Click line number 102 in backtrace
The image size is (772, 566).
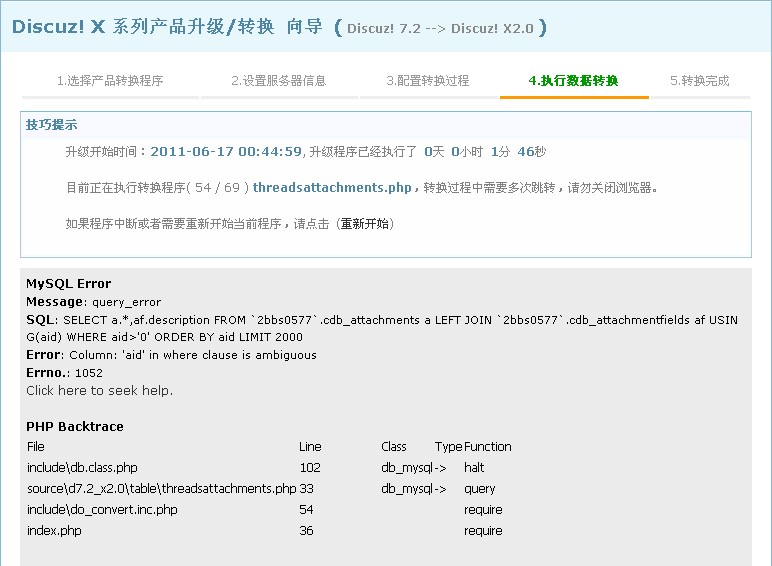click(x=310, y=468)
